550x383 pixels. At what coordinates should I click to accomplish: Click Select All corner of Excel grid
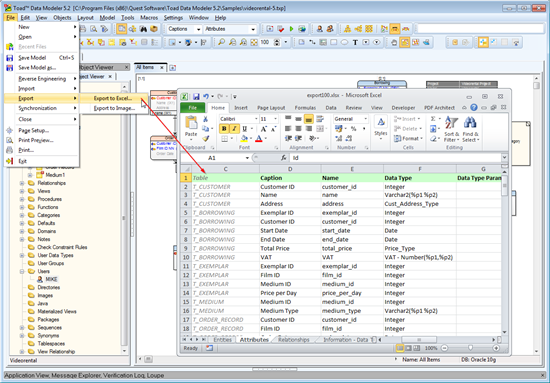click(x=186, y=169)
